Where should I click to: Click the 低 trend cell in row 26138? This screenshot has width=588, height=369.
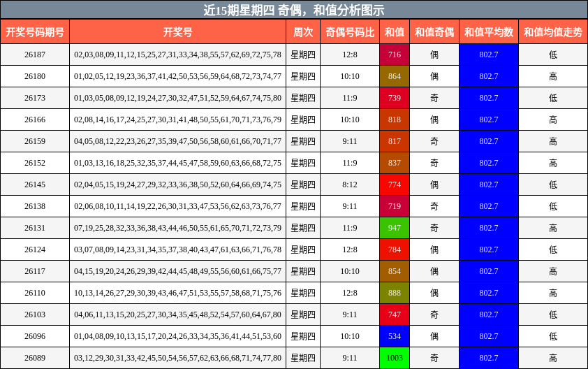(x=553, y=206)
